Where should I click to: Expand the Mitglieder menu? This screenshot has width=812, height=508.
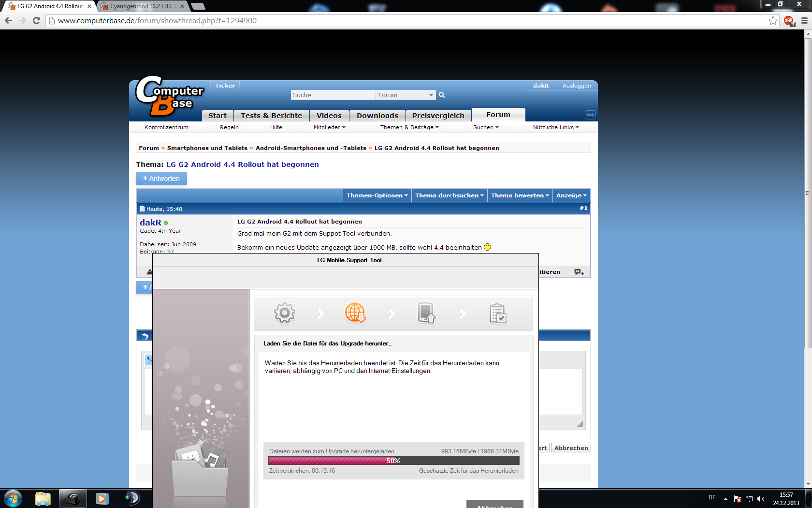(330, 127)
